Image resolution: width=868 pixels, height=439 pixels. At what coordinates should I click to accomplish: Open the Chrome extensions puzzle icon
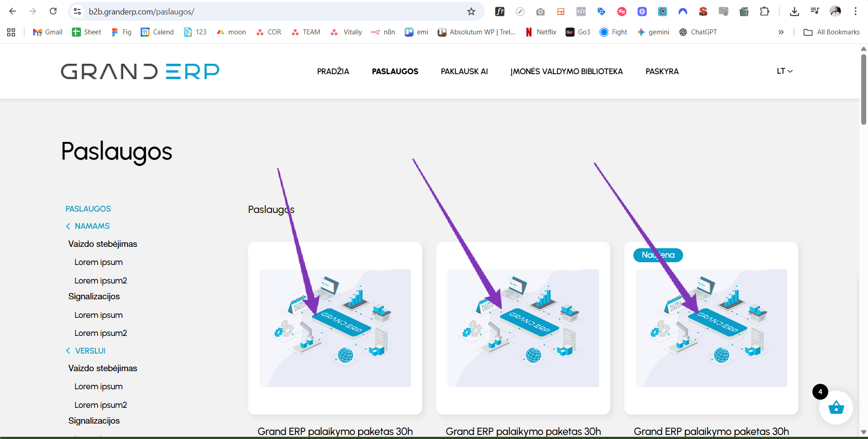[x=764, y=12]
